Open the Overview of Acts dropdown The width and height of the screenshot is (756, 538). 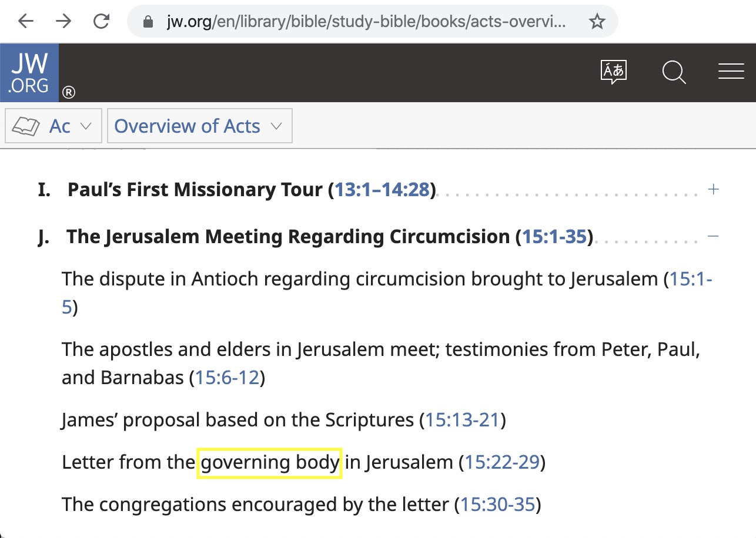[199, 126]
